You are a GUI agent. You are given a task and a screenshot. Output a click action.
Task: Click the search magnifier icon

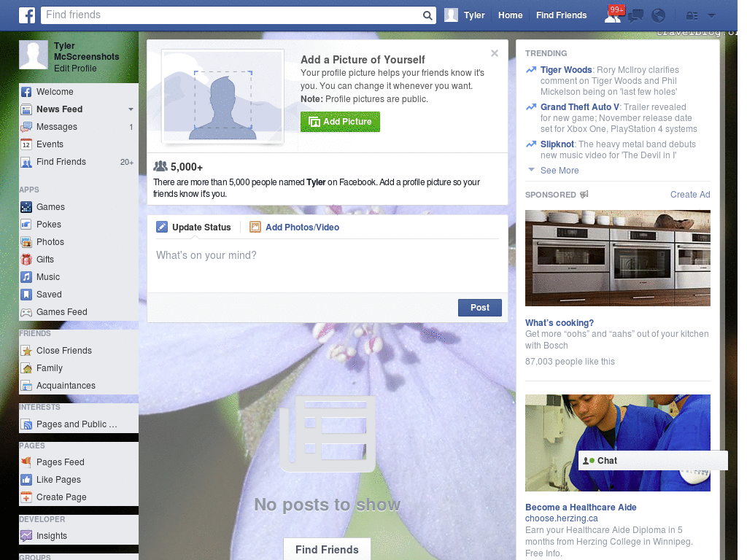[427, 16]
